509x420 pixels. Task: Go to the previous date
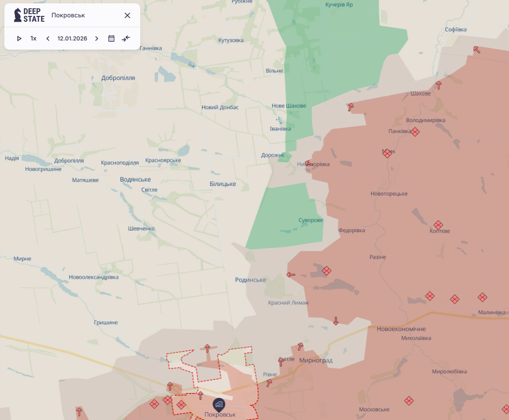(x=48, y=39)
